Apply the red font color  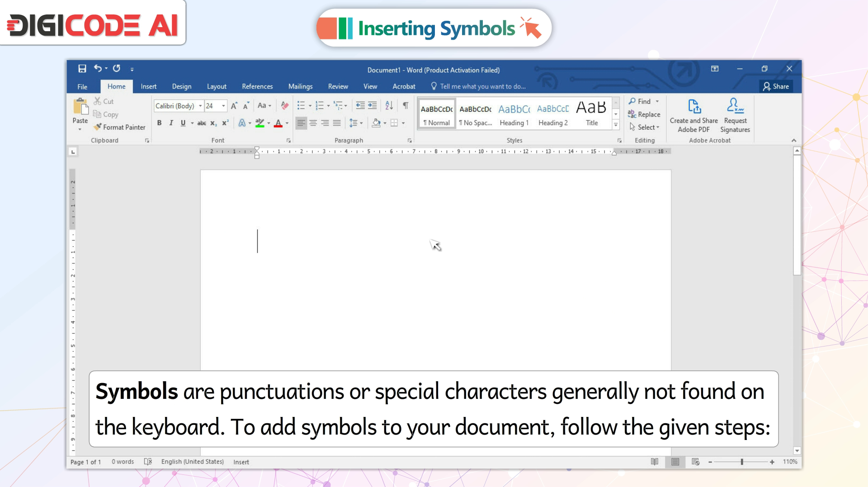[x=278, y=123]
